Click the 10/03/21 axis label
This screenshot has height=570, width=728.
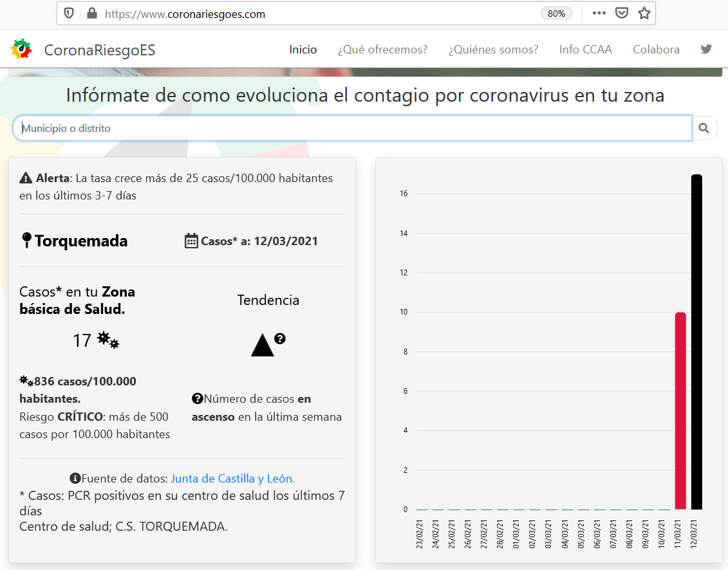click(x=661, y=534)
